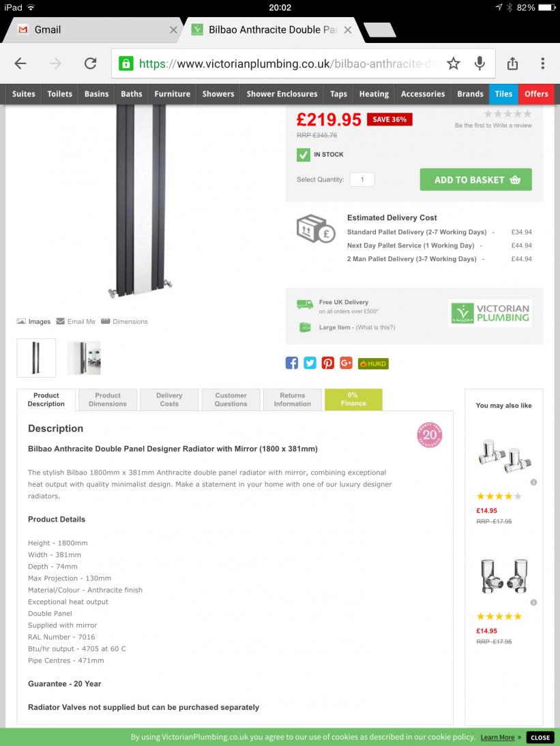This screenshot has height=746, width=560.
Task: View second product thumbnail image
Action: click(x=84, y=358)
